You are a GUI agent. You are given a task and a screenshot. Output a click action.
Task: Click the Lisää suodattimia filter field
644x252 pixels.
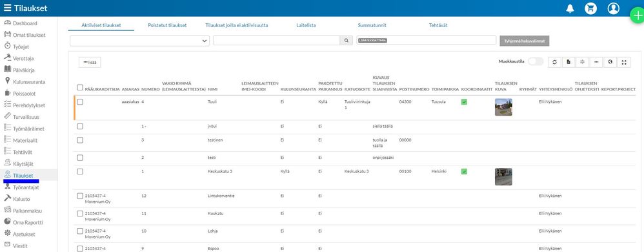click(427, 40)
